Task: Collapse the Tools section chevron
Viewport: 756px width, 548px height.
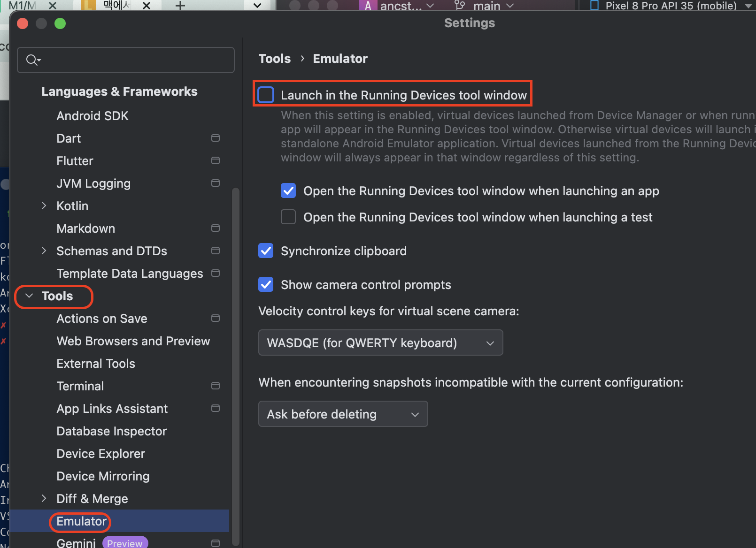Action: (x=29, y=296)
